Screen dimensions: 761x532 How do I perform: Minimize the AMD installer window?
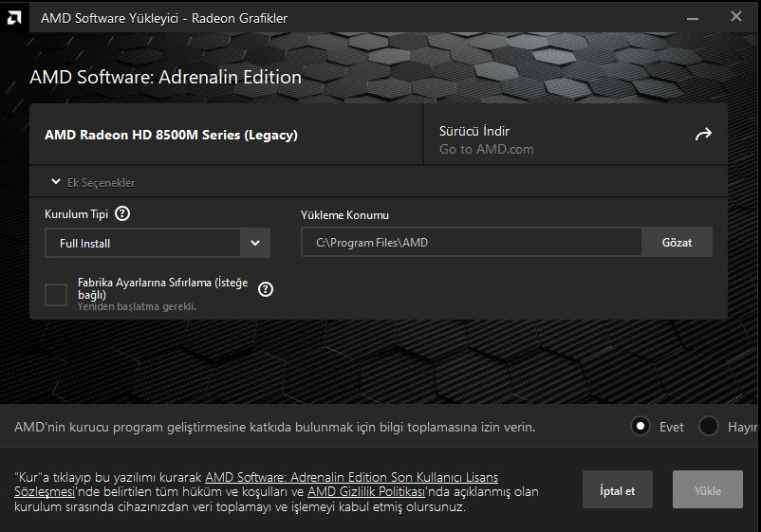pyautogui.click(x=693, y=18)
